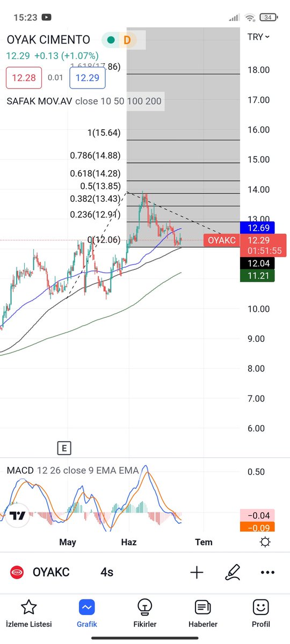Change the 4s timeframe interval
The image size is (290, 644).
click(x=107, y=572)
